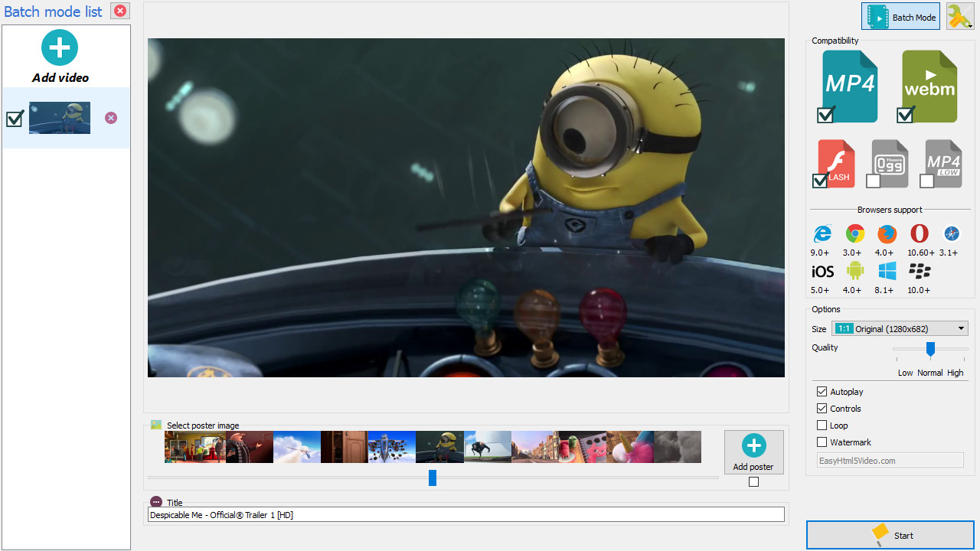The width and height of the screenshot is (980, 551).
Task: Click the Title text field
Action: coord(465,515)
